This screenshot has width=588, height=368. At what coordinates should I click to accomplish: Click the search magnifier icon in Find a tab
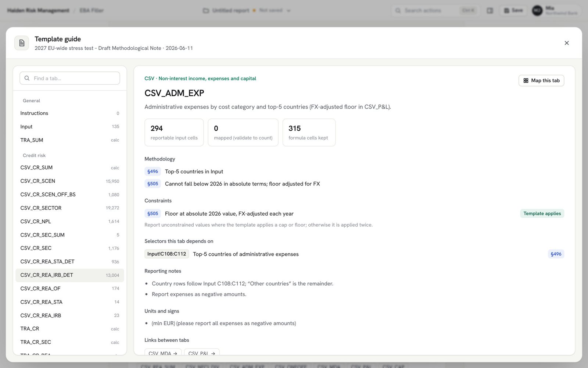tap(27, 78)
